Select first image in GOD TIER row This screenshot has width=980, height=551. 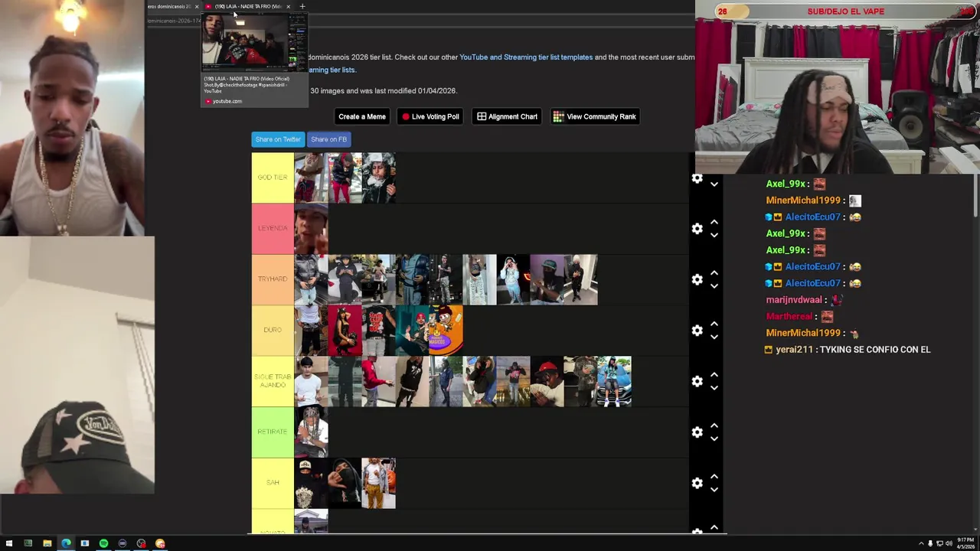click(x=311, y=178)
